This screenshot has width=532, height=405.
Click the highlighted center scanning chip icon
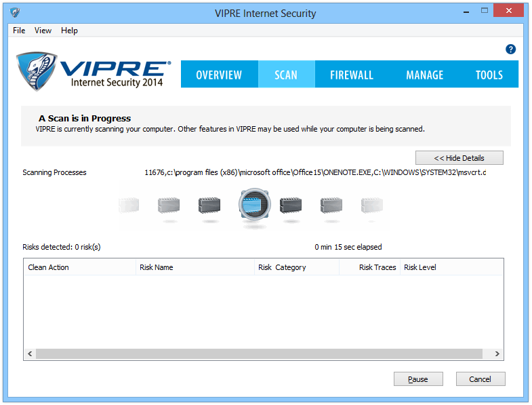pyautogui.click(x=254, y=205)
